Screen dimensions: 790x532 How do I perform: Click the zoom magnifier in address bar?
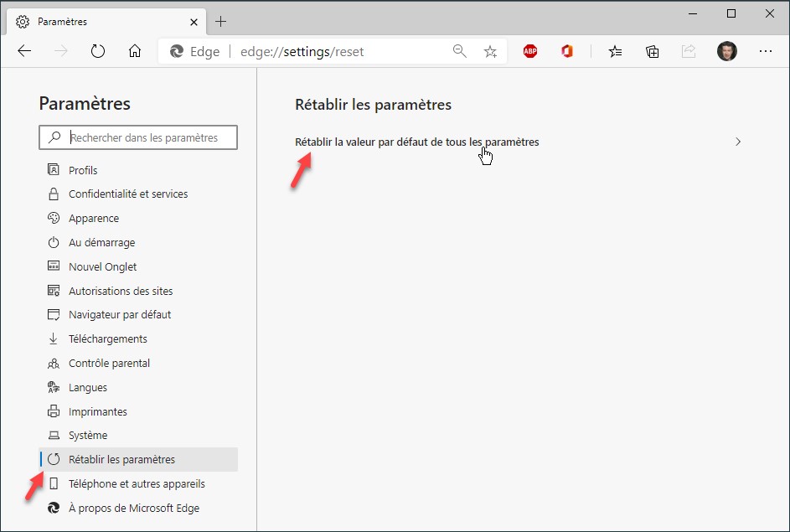(459, 51)
